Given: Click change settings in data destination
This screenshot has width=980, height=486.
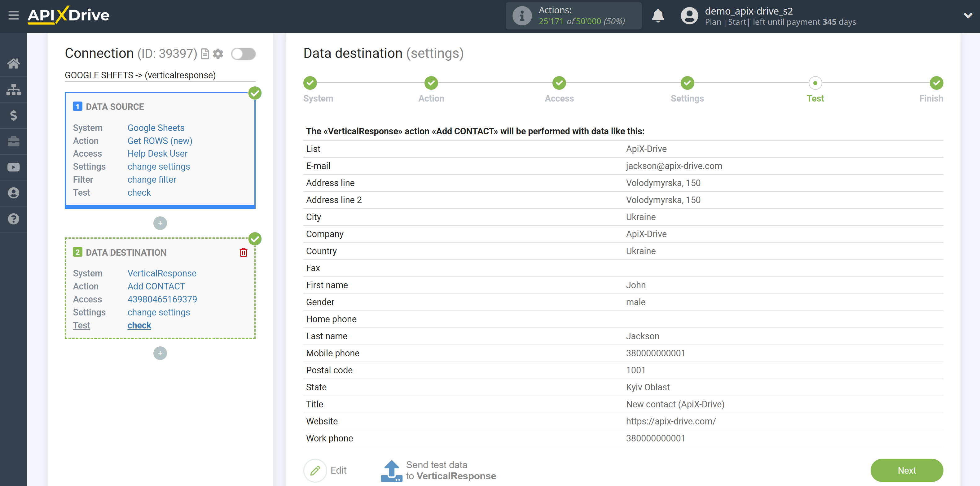Looking at the screenshot, I should (x=159, y=312).
